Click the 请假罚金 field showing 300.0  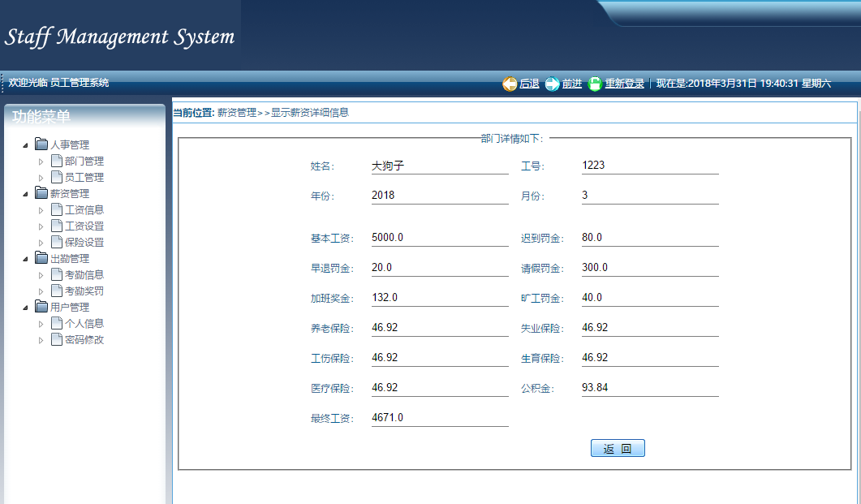click(x=650, y=268)
